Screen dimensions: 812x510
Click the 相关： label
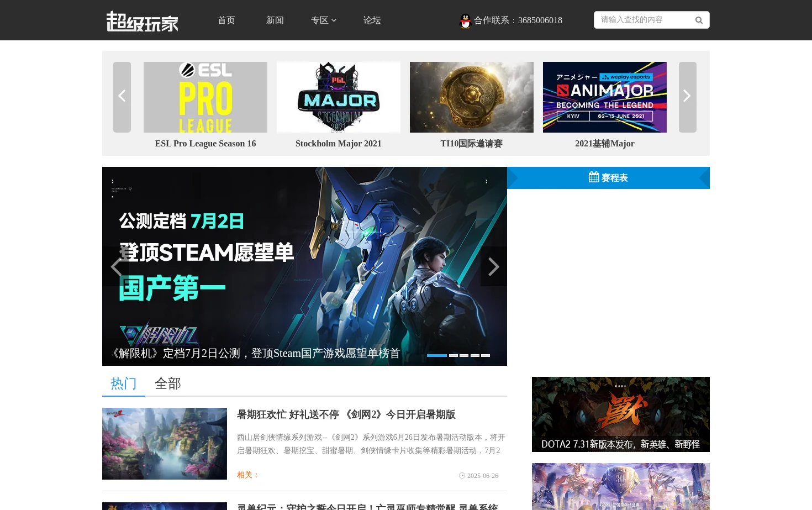(248, 475)
